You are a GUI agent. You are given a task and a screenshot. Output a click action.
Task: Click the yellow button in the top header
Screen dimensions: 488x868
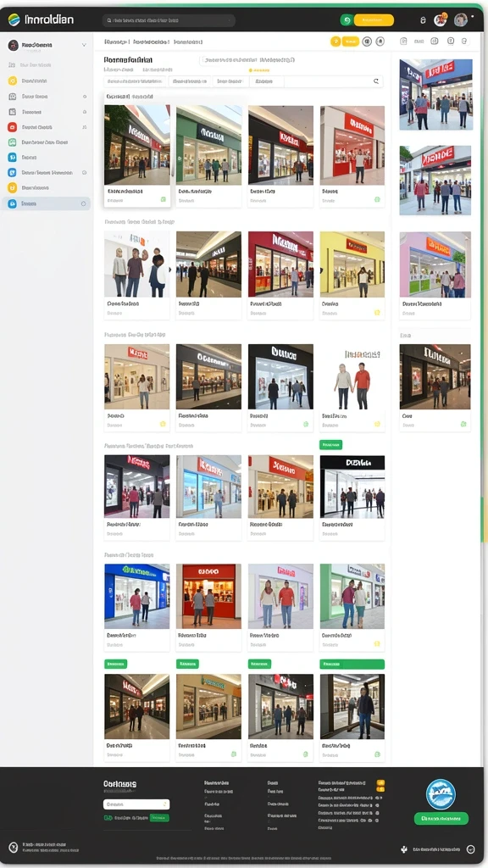374,20
